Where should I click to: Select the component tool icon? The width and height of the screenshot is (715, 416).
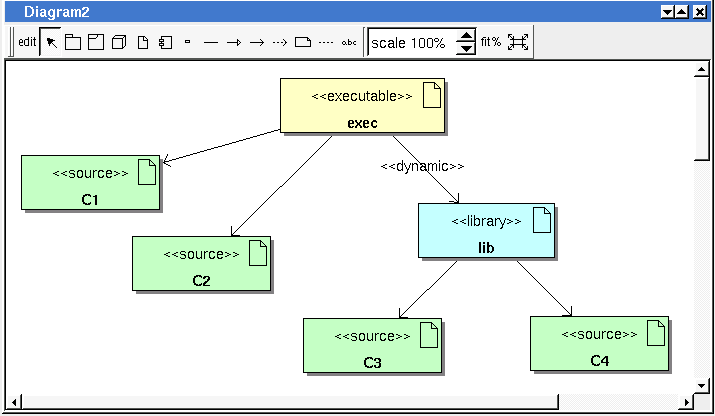[x=165, y=42]
